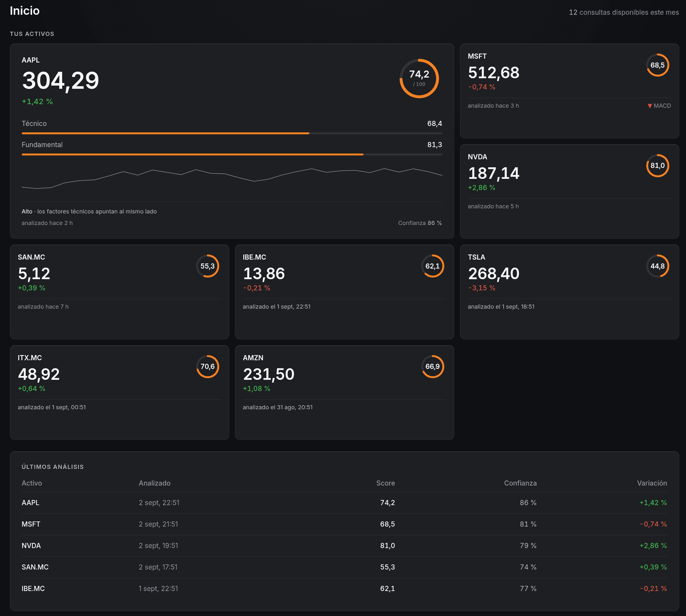Image resolution: width=686 pixels, height=616 pixels.
Task: Click the AAPL price sparkline chart
Action: coord(232,179)
